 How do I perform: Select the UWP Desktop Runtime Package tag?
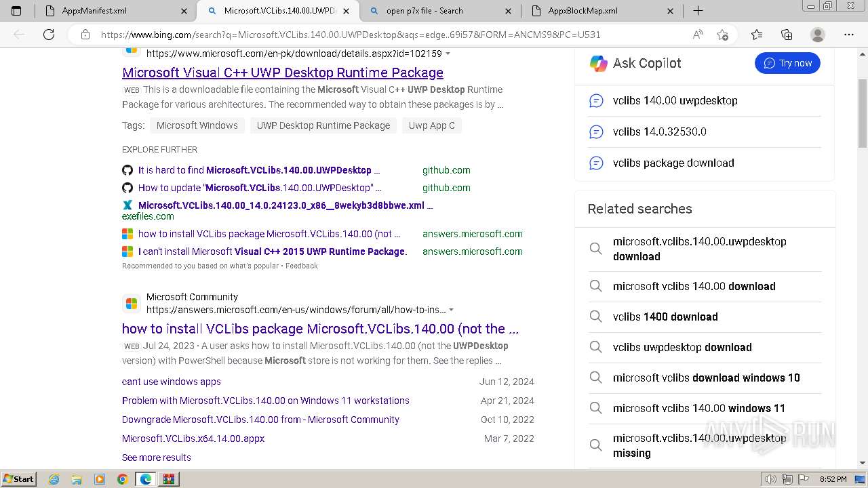tap(323, 125)
